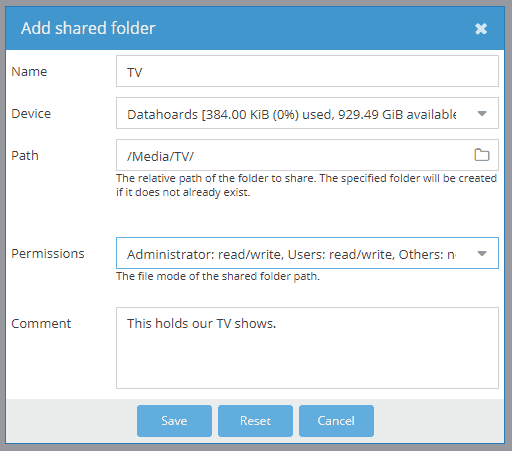Click the Device label

31,114
